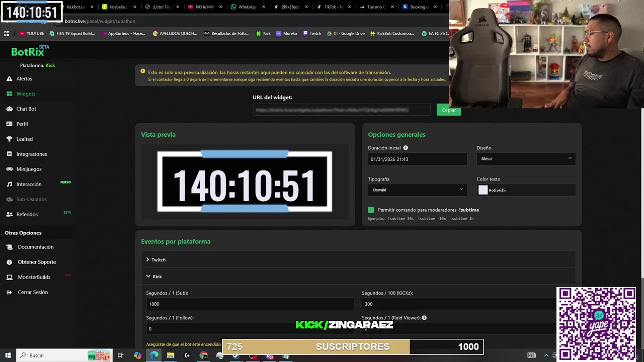Switch to the WhatsApp browser tab
This screenshot has height=362, width=644.
pos(248,7)
